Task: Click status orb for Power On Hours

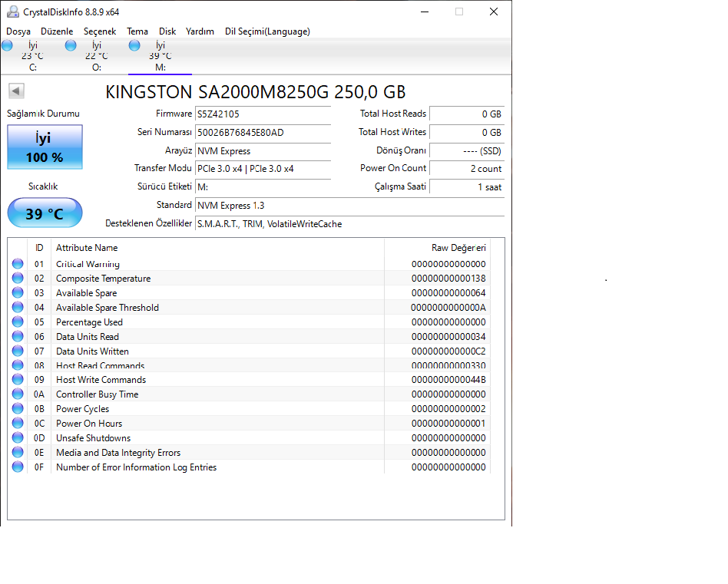Action: pos(18,423)
